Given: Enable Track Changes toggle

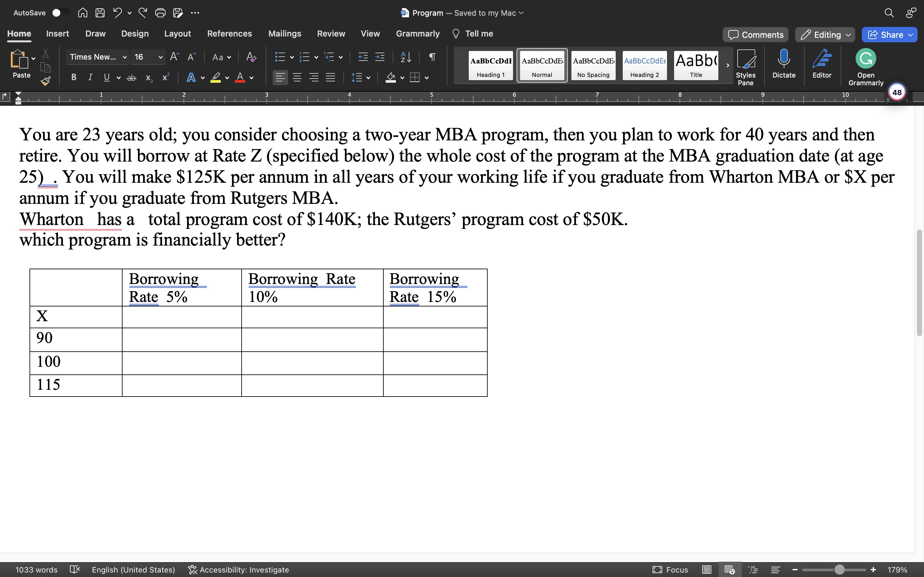Looking at the screenshot, I should [330, 34].
